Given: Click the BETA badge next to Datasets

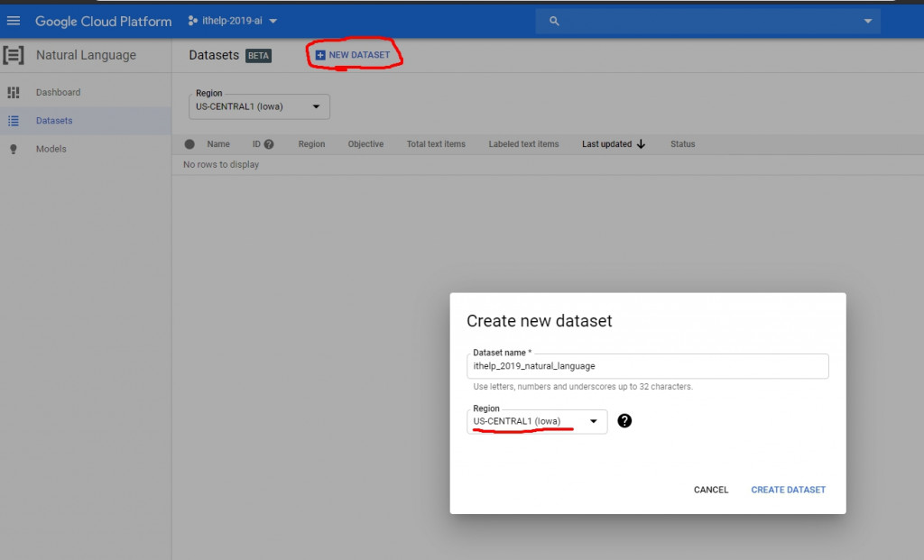Looking at the screenshot, I should (x=258, y=55).
